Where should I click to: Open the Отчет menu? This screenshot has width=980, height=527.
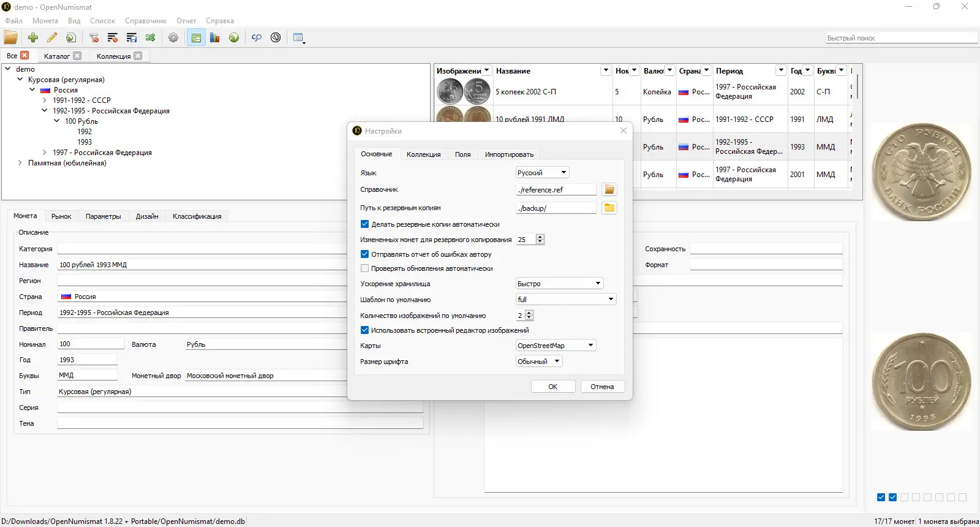tap(186, 21)
